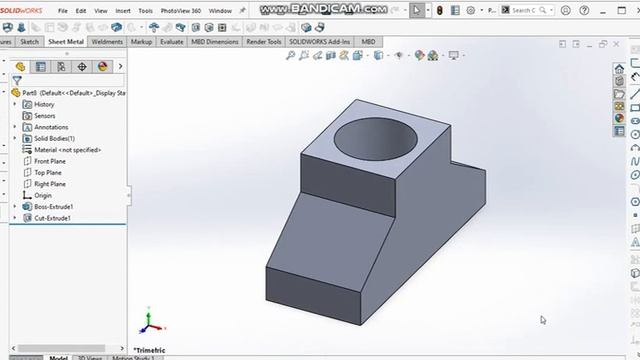Image resolution: width=640 pixels, height=360 pixels.
Task: Open SOLIDWORKS Resources home icon in task pane
Action: coord(619,69)
